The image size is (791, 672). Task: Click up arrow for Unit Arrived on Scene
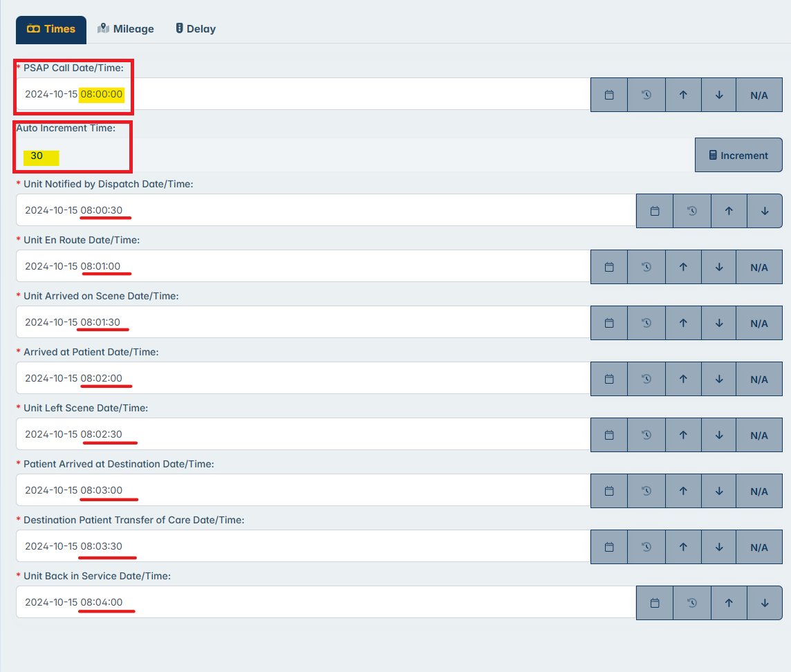[683, 323]
